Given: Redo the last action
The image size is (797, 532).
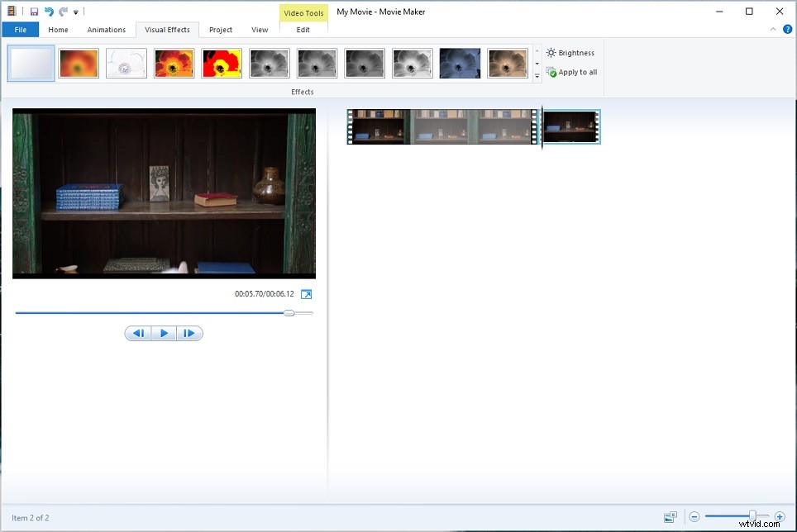Looking at the screenshot, I should [63, 11].
